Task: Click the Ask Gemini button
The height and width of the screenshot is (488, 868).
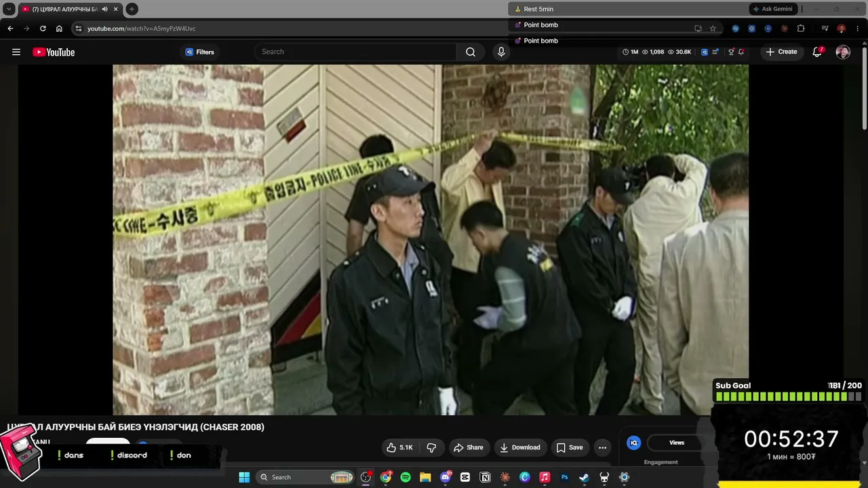Action: pos(772,9)
